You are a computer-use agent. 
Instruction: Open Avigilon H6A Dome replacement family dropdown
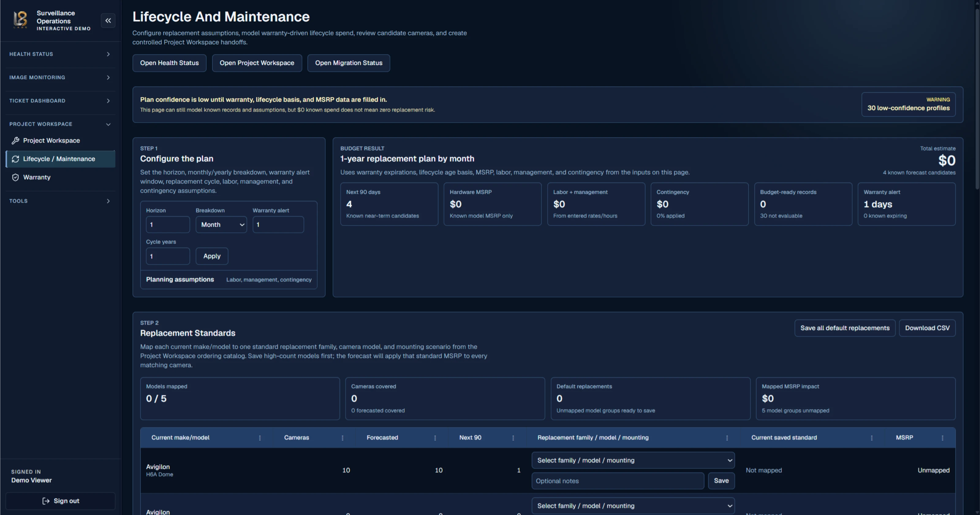point(633,460)
